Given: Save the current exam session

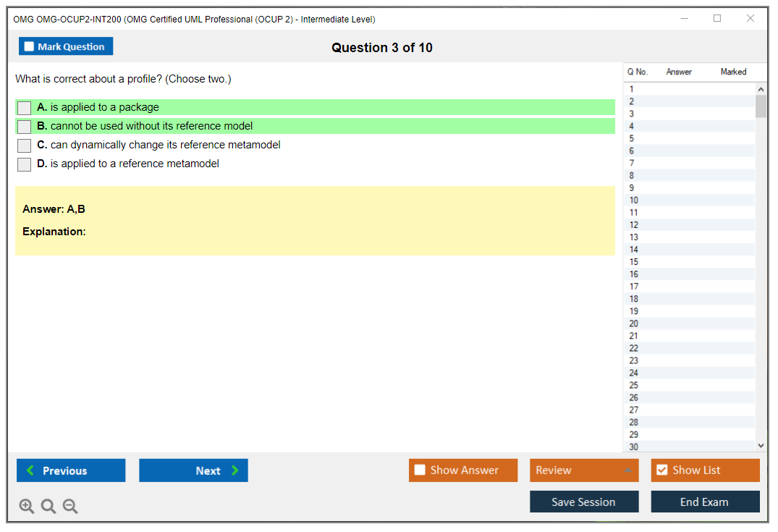Looking at the screenshot, I should tap(584, 502).
